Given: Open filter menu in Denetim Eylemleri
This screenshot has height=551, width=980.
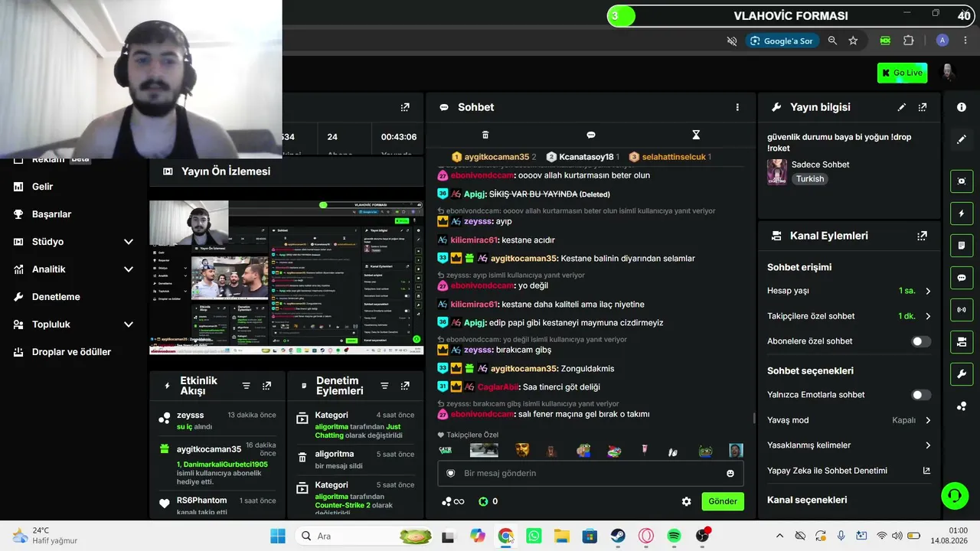Looking at the screenshot, I should pyautogui.click(x=384, y=386).
